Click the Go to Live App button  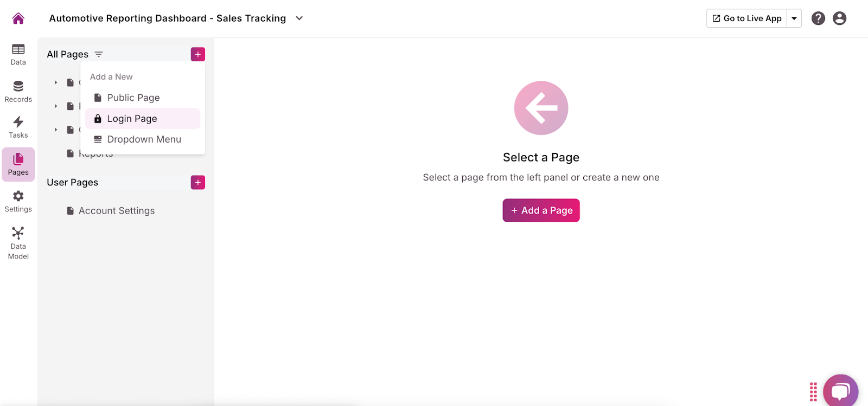[746, 18]
